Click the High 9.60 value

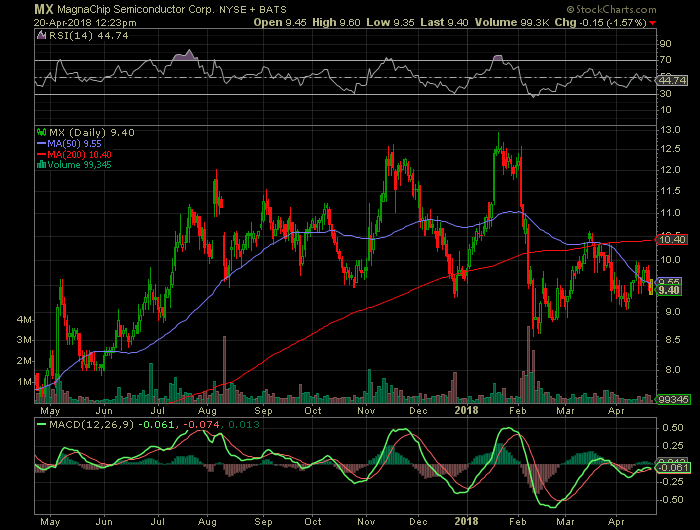(x=336, y=22)
